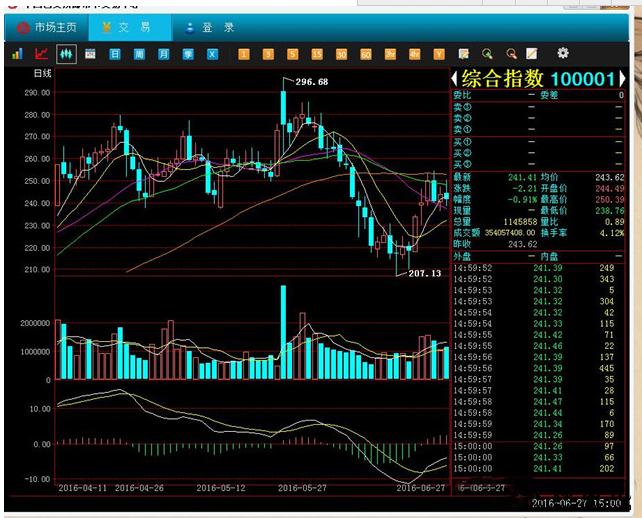The height and width of the screenshot is (518, 642).
Task: Click the blue X period icon
Action: pyautogui.click(x=212, y=54)
